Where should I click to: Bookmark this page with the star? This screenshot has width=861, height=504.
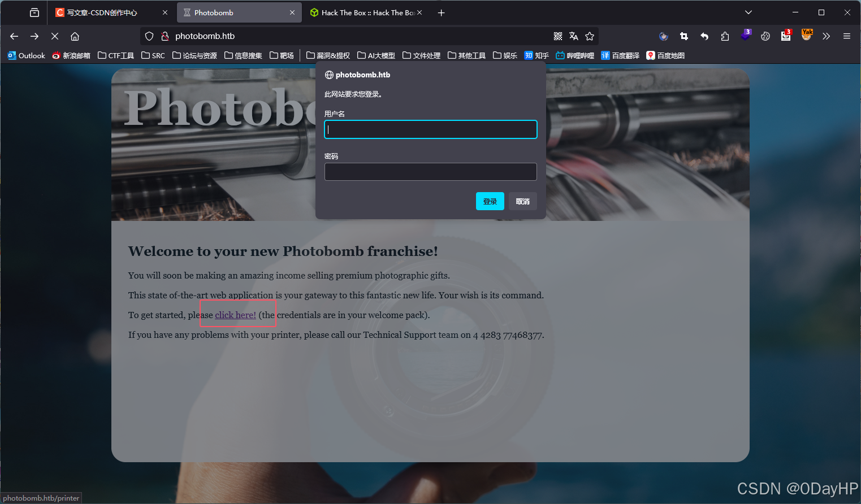590,36
